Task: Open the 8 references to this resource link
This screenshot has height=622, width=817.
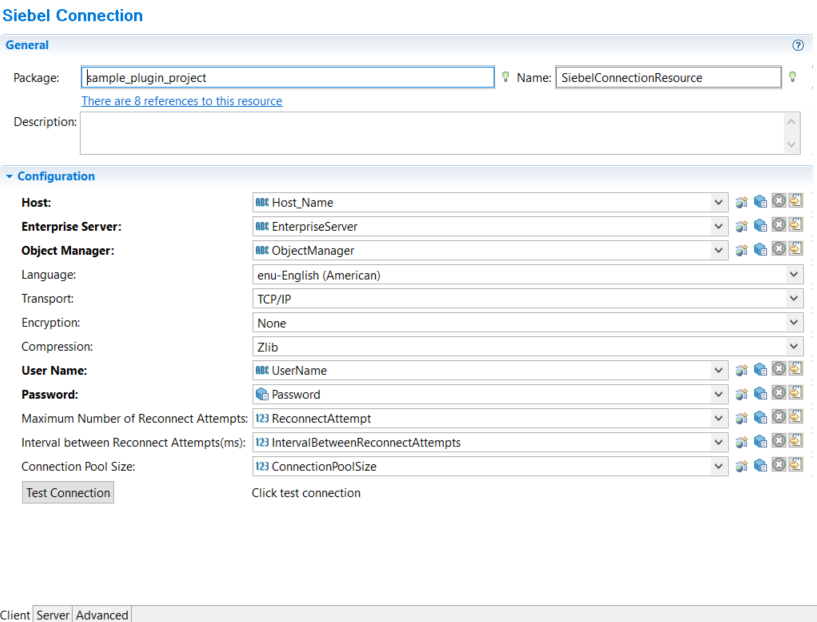Action: (x=181, y=101)
